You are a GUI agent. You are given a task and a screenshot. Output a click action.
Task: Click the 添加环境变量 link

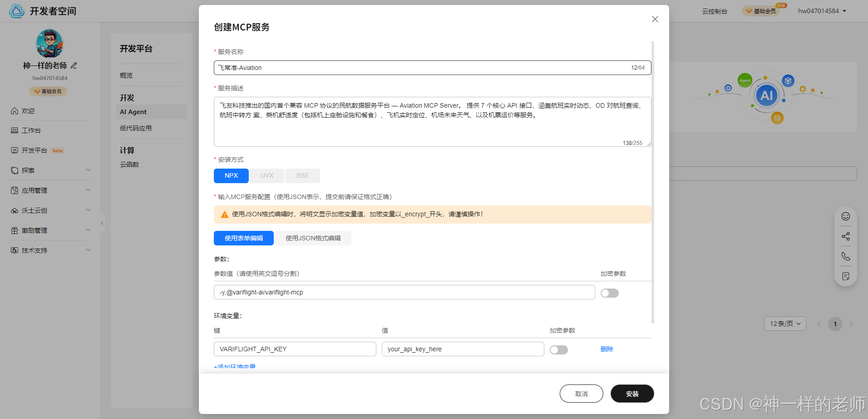[x=235, y=367]
